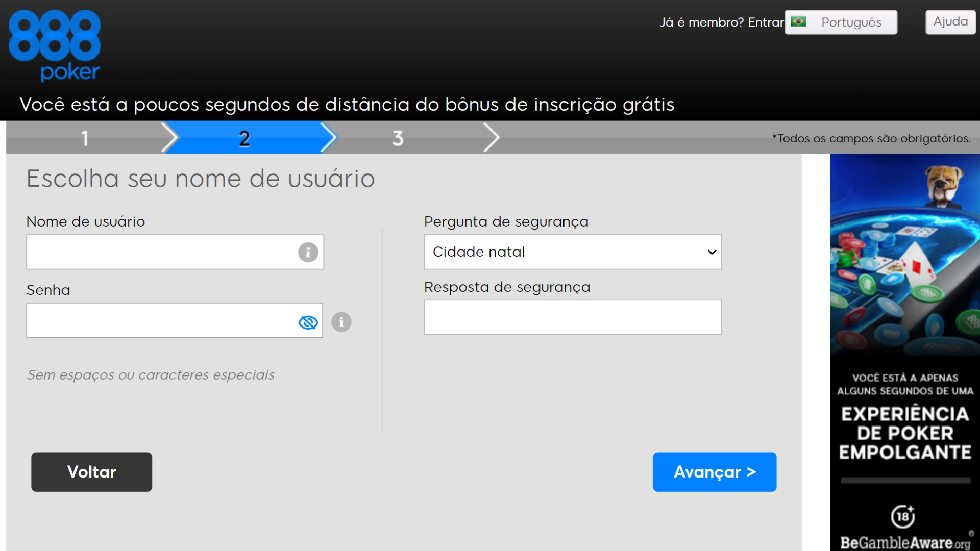Click inside the Resposta de segurança field
The image size is (980, 551).
[x=572, y=317]
